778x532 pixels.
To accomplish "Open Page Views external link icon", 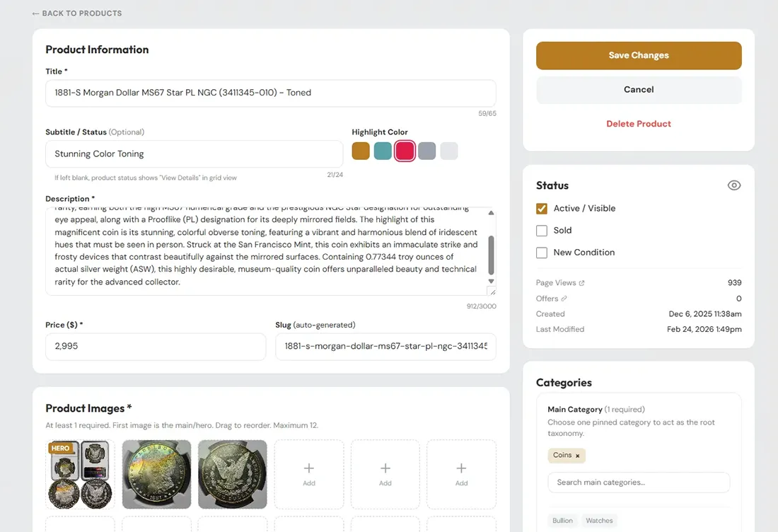I will (x=581, y=283).
